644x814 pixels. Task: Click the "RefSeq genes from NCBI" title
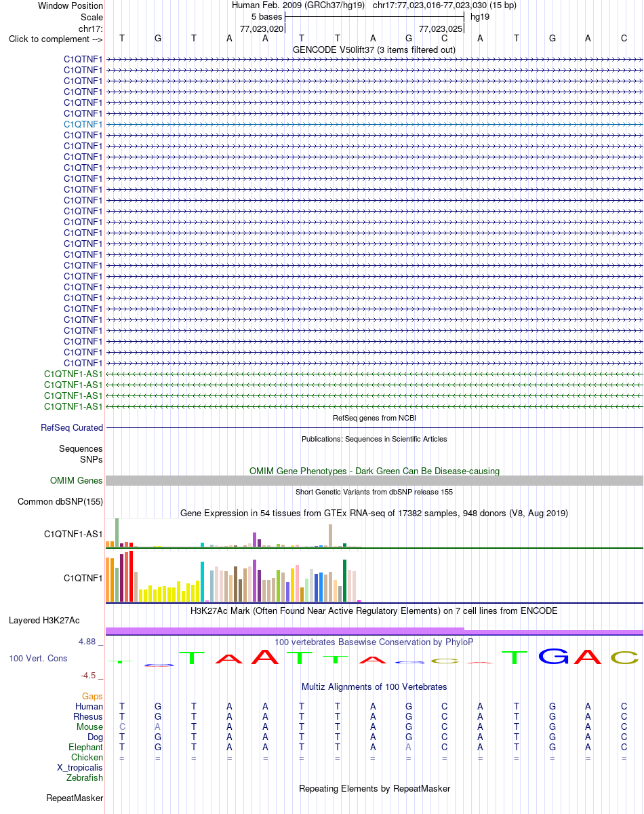pyautogui.click(x=374, y=418)
